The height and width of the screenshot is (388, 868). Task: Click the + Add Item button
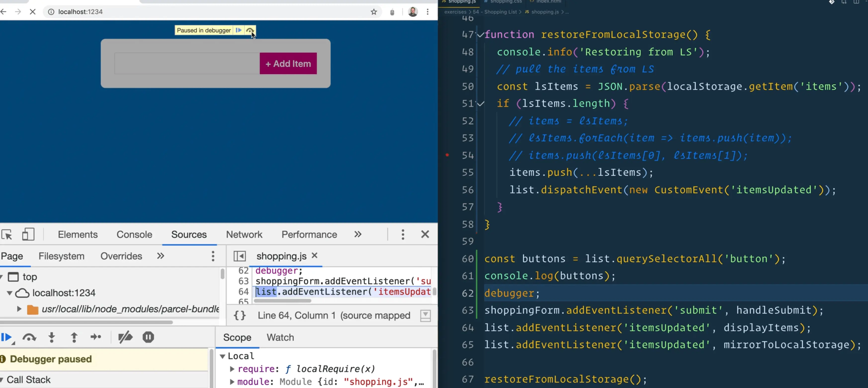(288, 63)
